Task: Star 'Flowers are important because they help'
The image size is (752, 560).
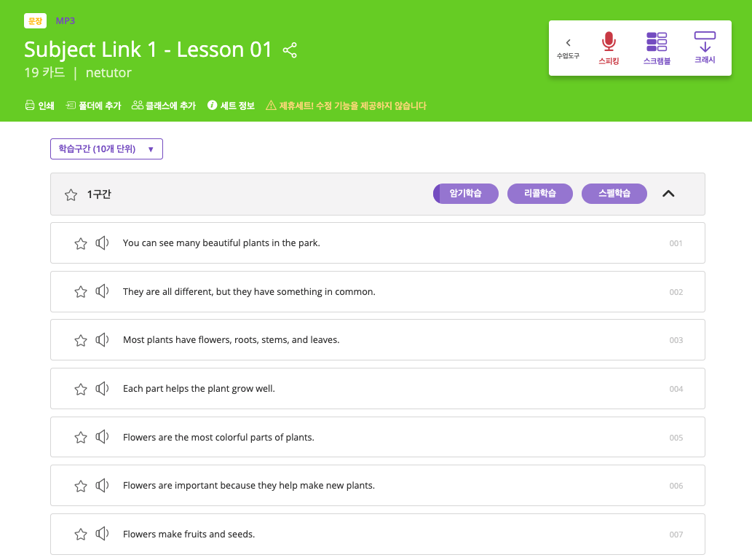Action: [81, 486]
